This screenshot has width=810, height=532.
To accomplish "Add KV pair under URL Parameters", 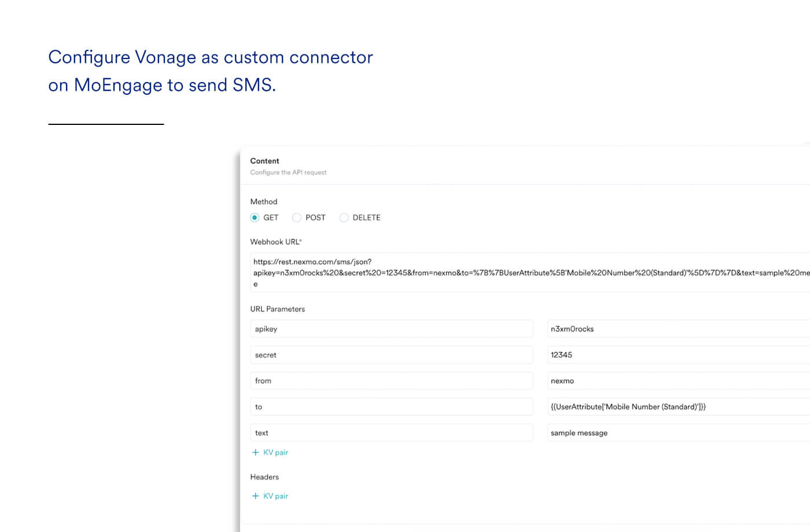I will coord(270,453).
